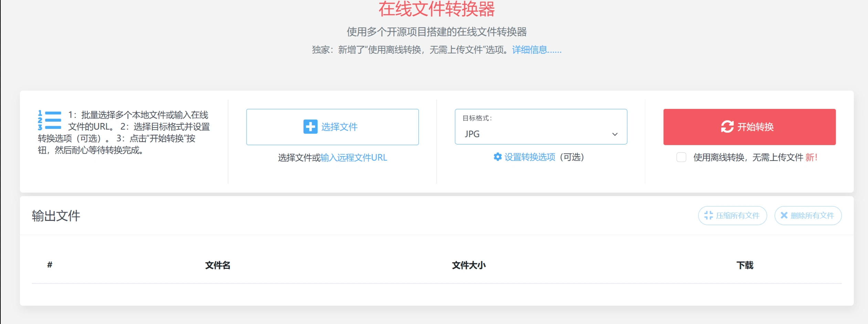This screenshot has height=324, width=868.
Task: Enable 使用离线转换 offline conversion checkbox
Action: click(x=681, y=158)
